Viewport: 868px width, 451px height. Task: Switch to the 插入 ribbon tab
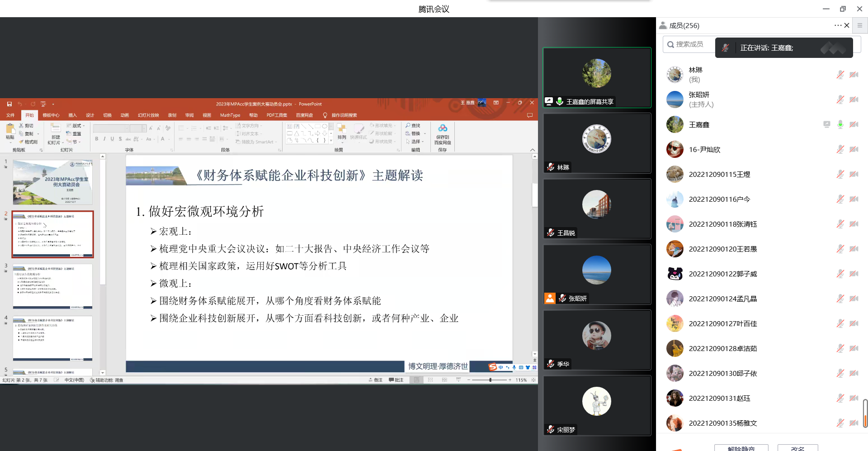coord(72,115)
